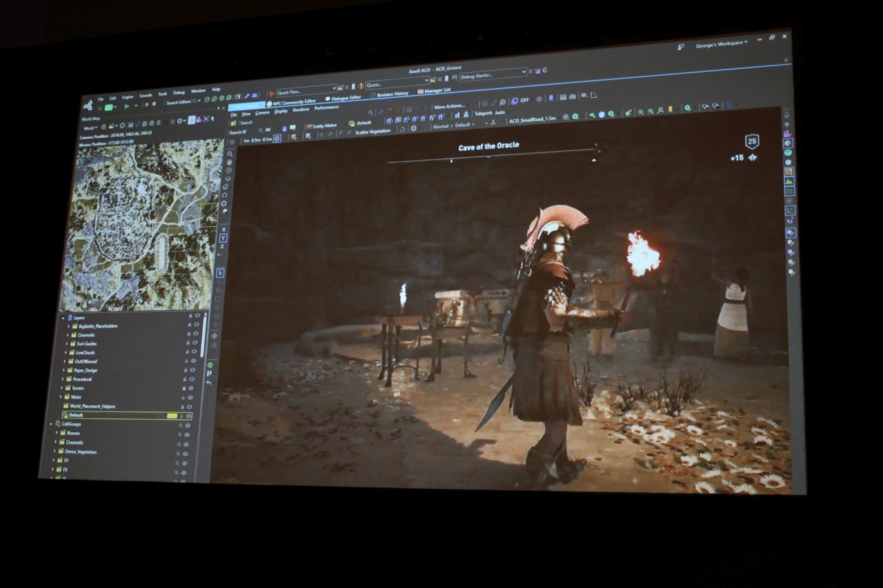Toggle lock on Paper_Design layer
Viewport: 883px width, 588px height.
pos(186,370)
